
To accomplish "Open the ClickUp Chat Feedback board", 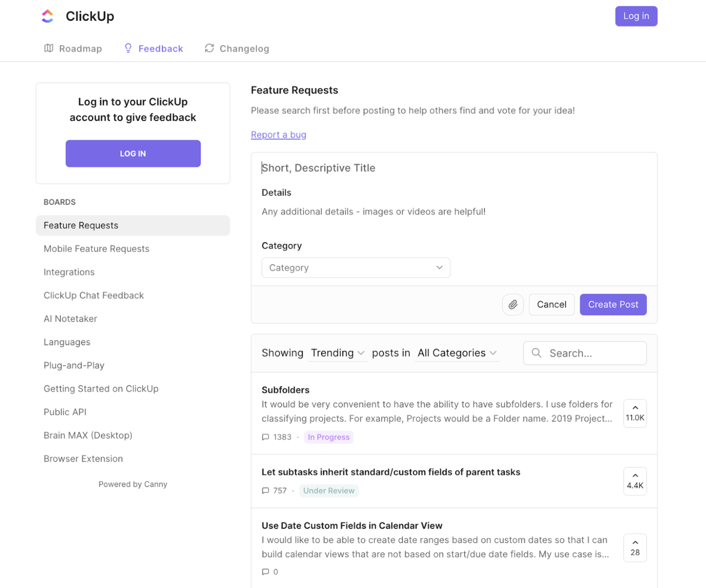I will 133,296.
